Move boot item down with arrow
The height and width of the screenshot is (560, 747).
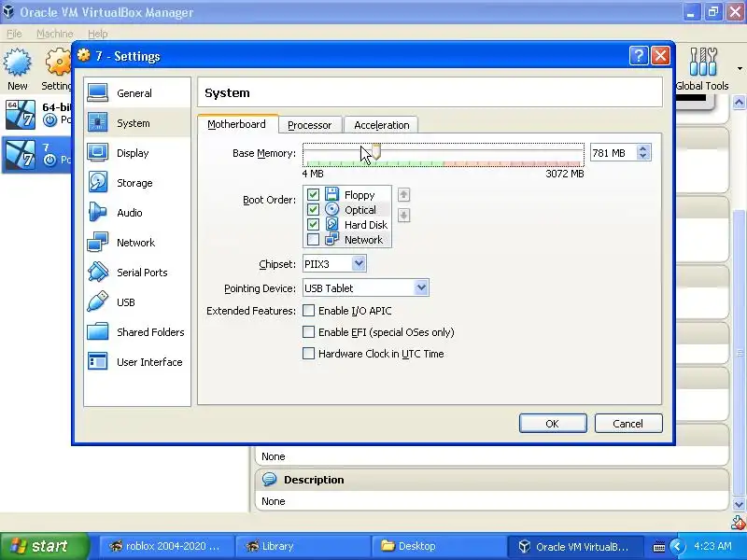(x=403, y=216)
